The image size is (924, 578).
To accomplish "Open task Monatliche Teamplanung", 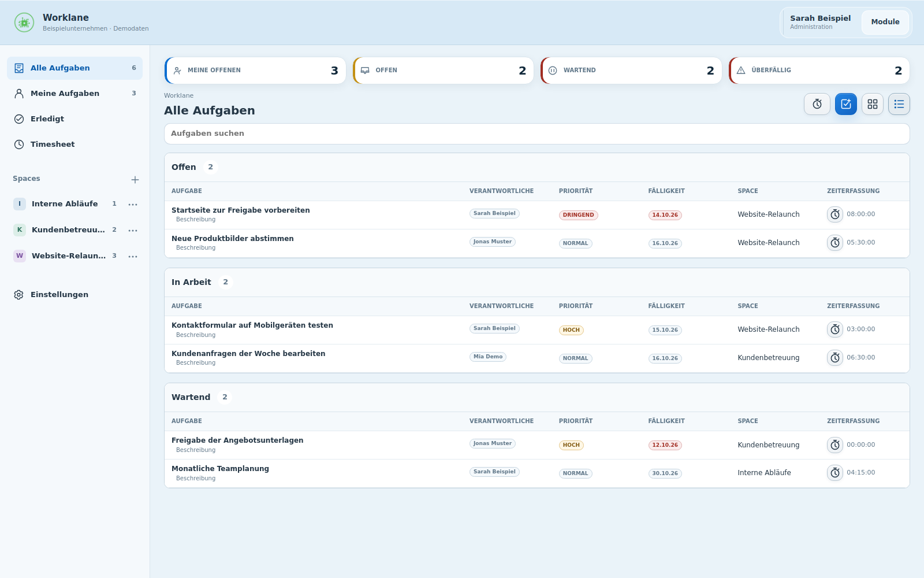I will (220, 469).
